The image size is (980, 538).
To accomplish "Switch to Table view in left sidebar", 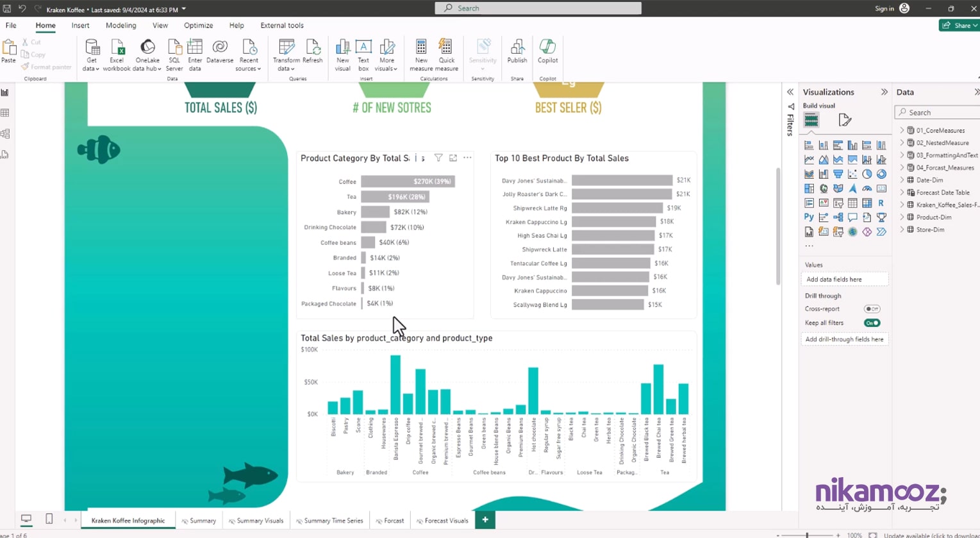I will (5, 113).
